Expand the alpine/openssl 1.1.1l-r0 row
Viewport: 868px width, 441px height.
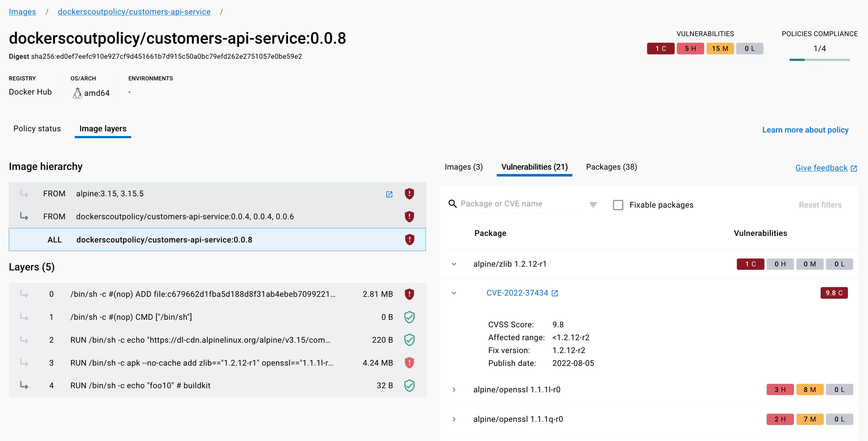pos(454,390)
